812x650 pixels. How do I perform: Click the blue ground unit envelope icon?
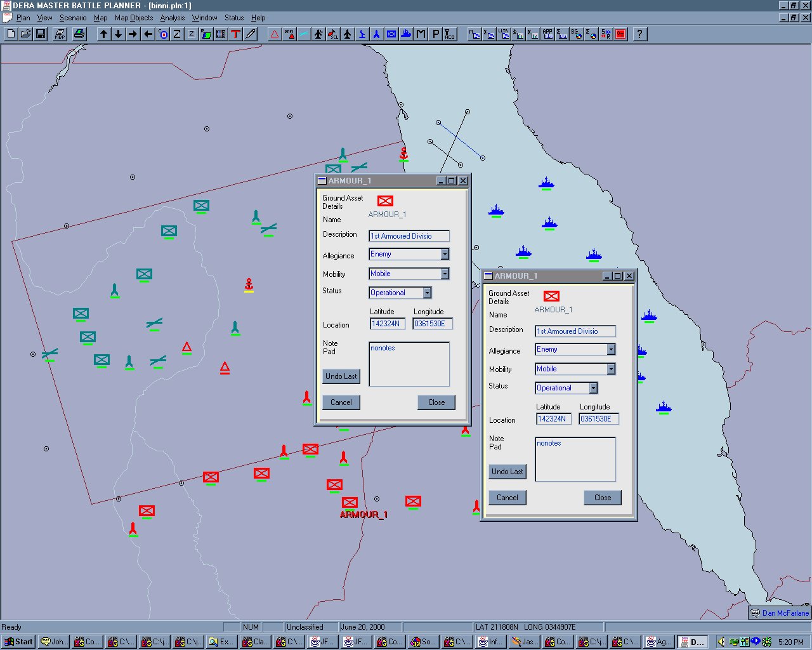point(391,34)
